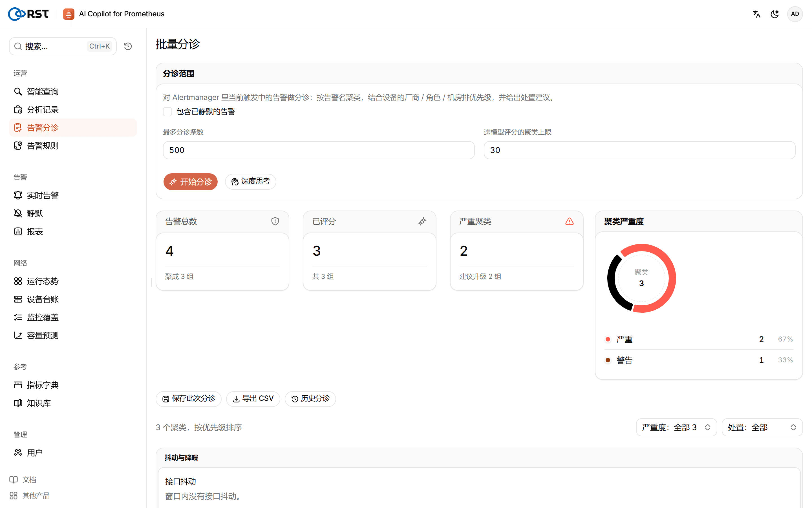Viewport: 812px width, 508px height.
Task: Open 指标字典 metrics dictionary
Action: (73, 385)
